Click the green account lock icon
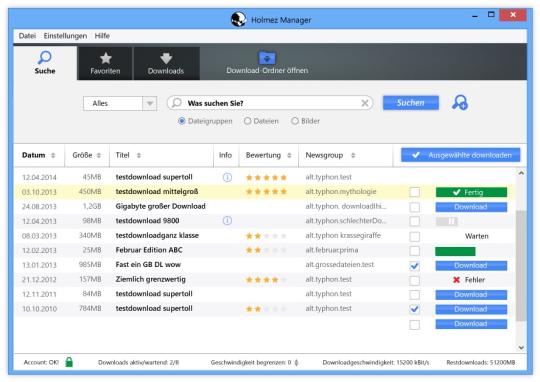This screenshot has height=382, width=540. 69,362
